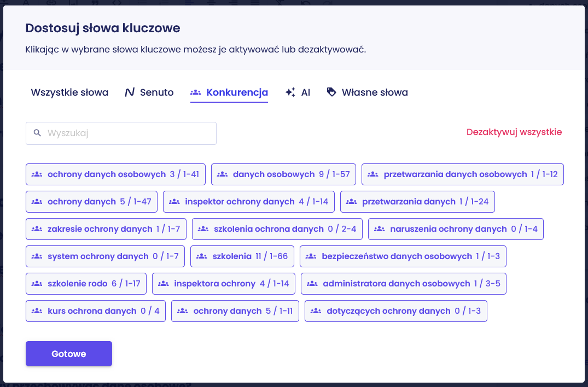Click Dezaktywuj wszystkie link

click(x=514, y=132)
